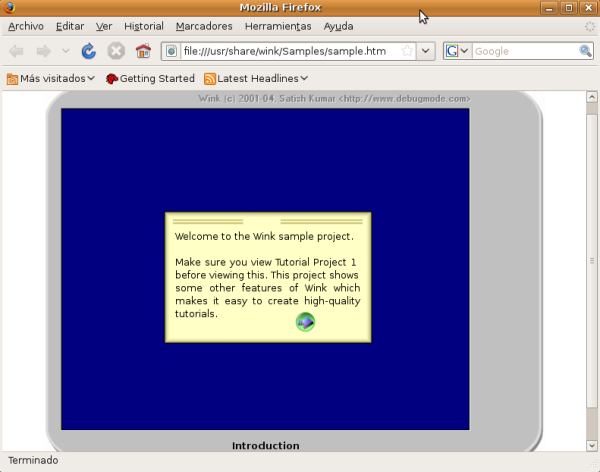Open the Google search engine selector
This screenshot has height=472, width=600.
coord(457,51)
